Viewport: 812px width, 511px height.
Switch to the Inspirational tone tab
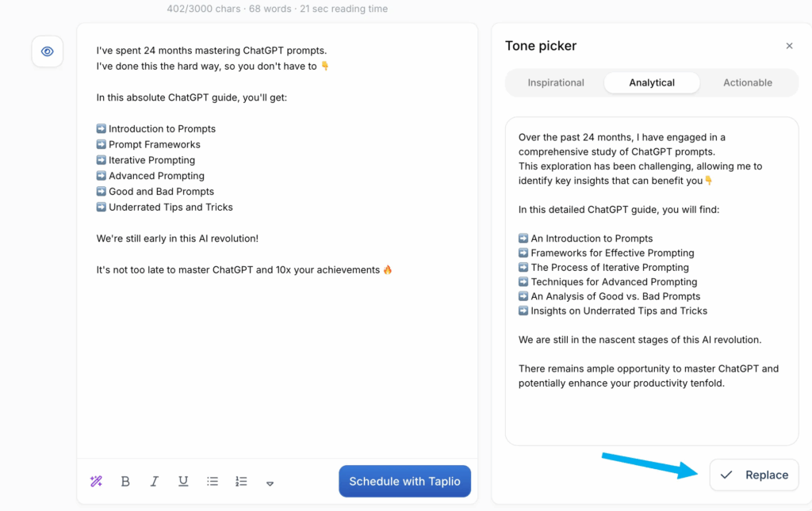(x=556, y=82)
